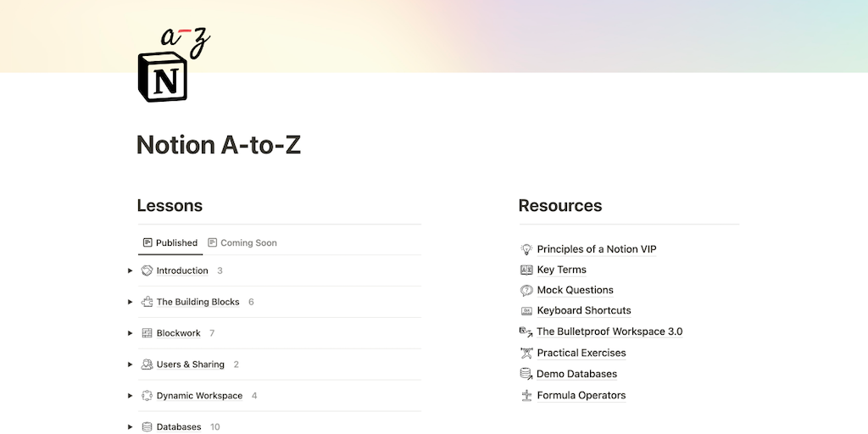The height and width of the screenshot is (434, 868).
Task: Expand the Blockwork group triangle
Action: (x=131, y=333)
